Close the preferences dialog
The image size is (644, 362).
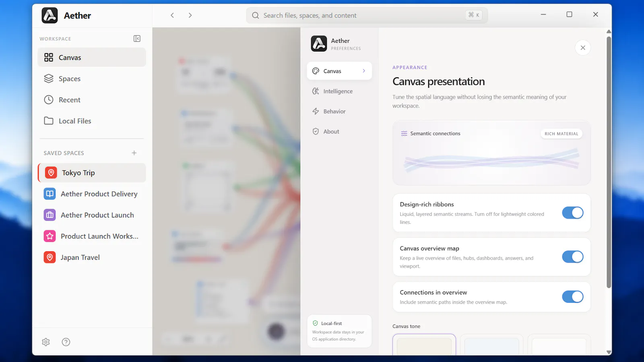(583, 48)
